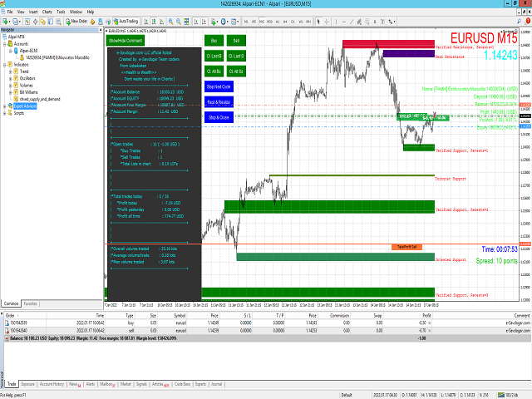
Task: Toggle the Terminal window toolbar icon
Action: 51,22
